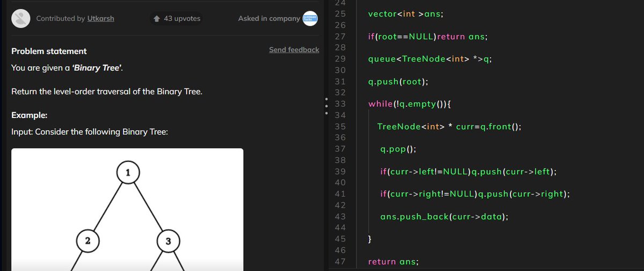Click the 43 upvotes button
The width and height of the screenshot is (644, 271).
[177, 18]
